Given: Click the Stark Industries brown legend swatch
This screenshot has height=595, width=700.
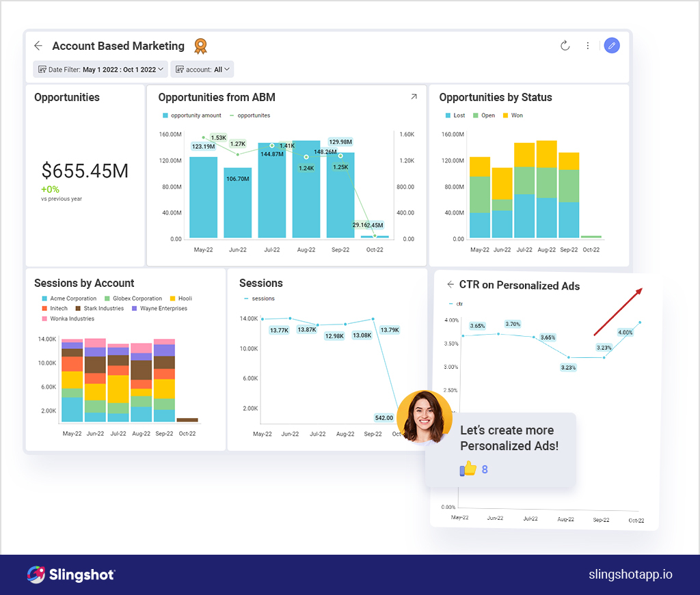Looking at the screenshot, I should coord(78,309).
